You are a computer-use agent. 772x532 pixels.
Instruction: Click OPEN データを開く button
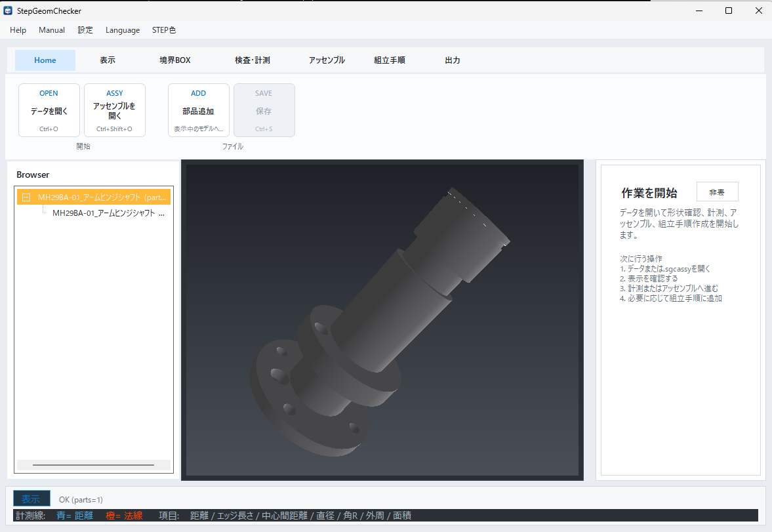point(49,110)
